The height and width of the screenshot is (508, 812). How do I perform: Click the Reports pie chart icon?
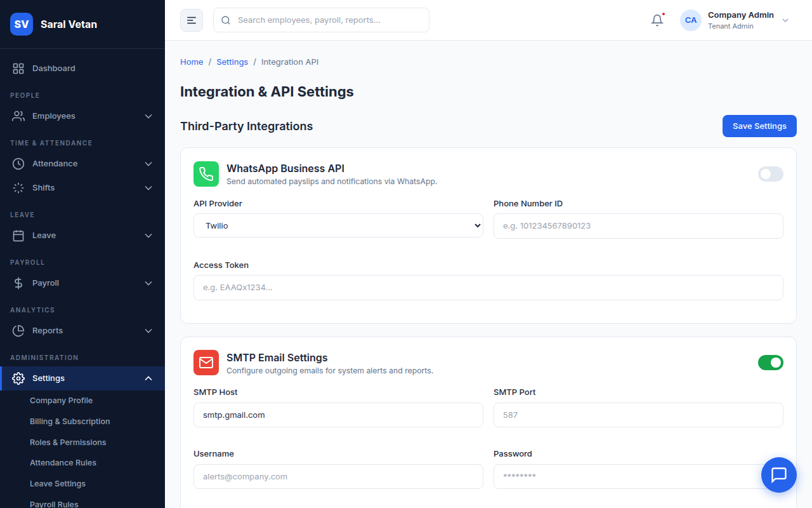(18, 331)
